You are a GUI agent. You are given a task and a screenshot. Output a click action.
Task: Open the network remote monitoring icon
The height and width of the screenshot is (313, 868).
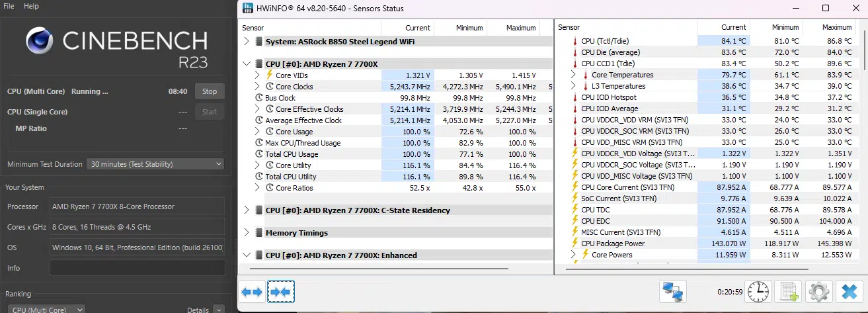pos(673,291)
